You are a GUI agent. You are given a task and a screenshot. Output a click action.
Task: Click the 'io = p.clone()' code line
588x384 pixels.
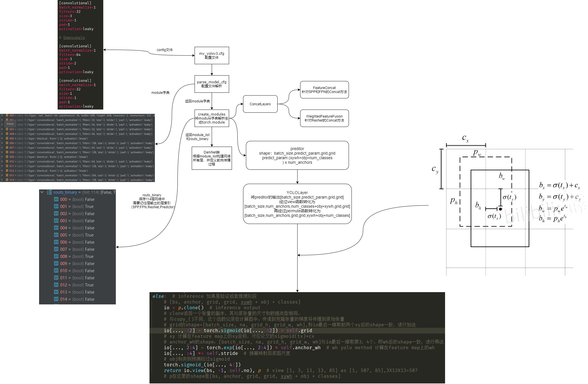(184, 308)
